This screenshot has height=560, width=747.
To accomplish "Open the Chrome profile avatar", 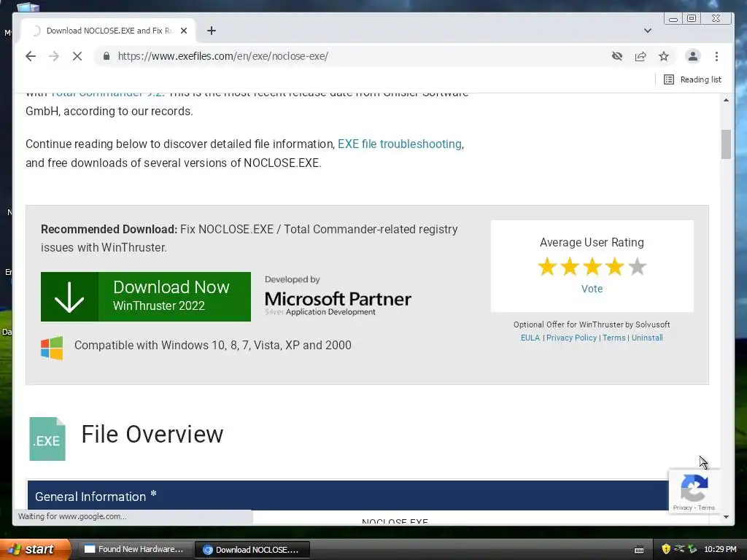I will tap(693, 56).
